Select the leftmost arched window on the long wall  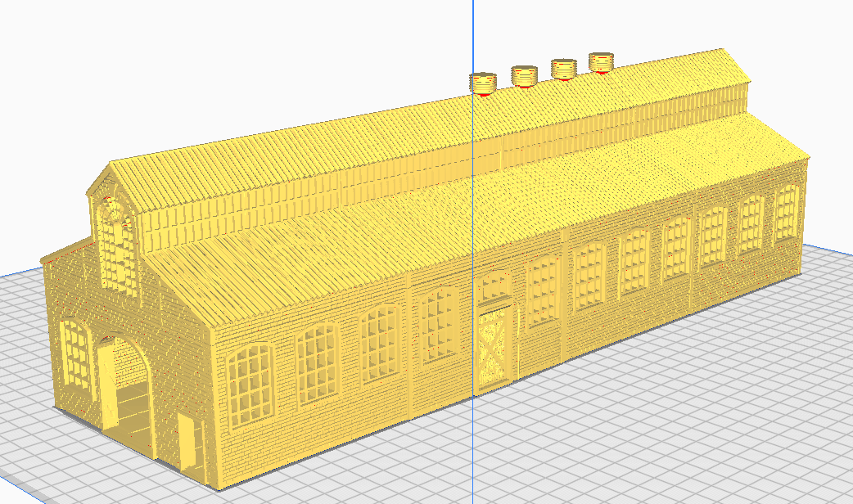click(x=252, y=385)
